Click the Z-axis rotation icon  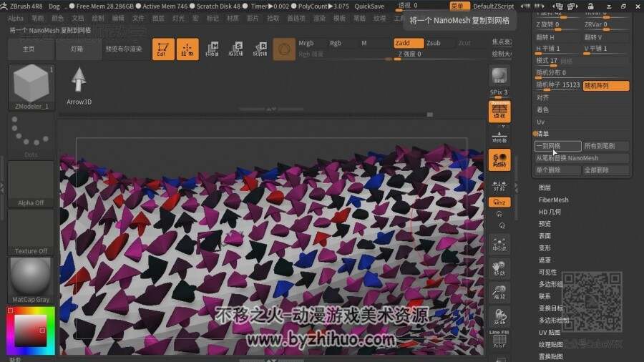(502, 225)
